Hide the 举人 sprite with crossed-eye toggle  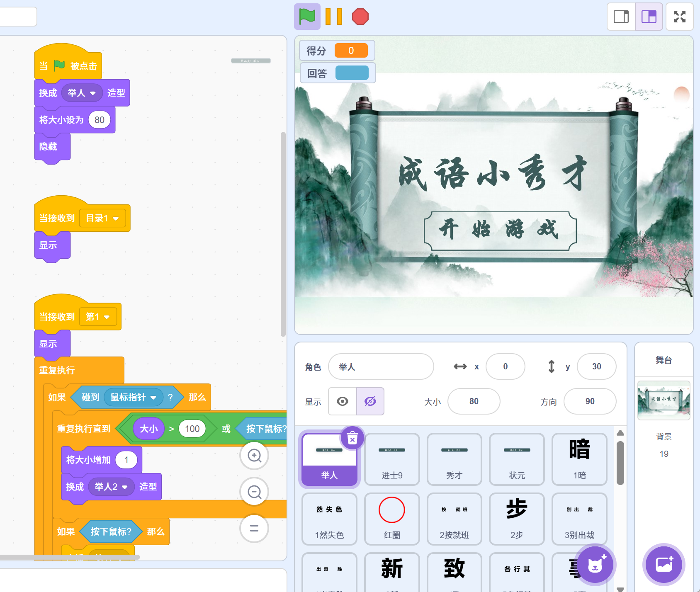tap(370, 401)
